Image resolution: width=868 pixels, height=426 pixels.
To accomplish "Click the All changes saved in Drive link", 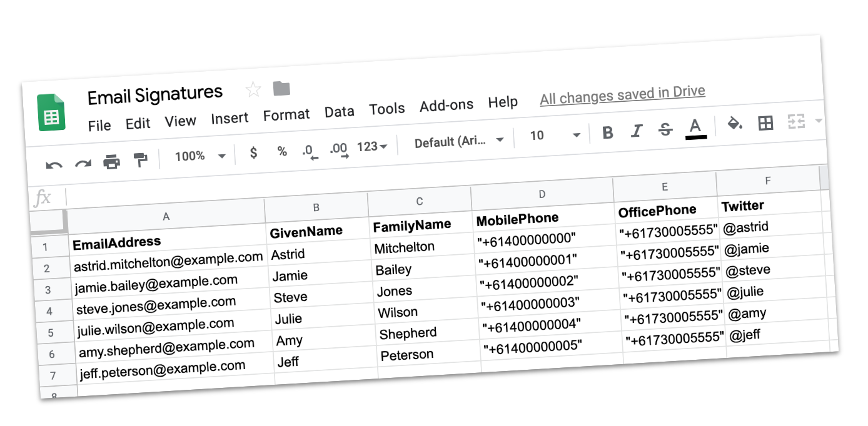I will 622,95.
